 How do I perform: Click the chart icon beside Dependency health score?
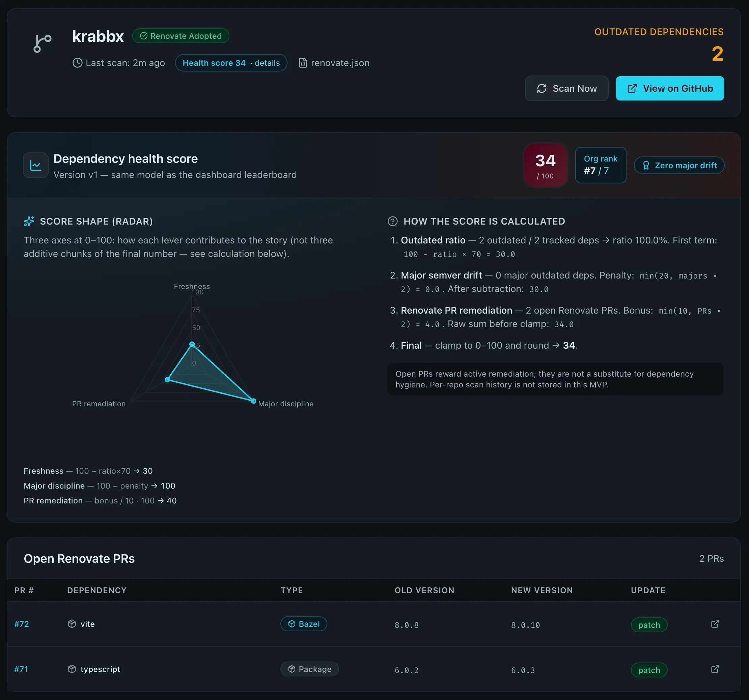(36, 165)
